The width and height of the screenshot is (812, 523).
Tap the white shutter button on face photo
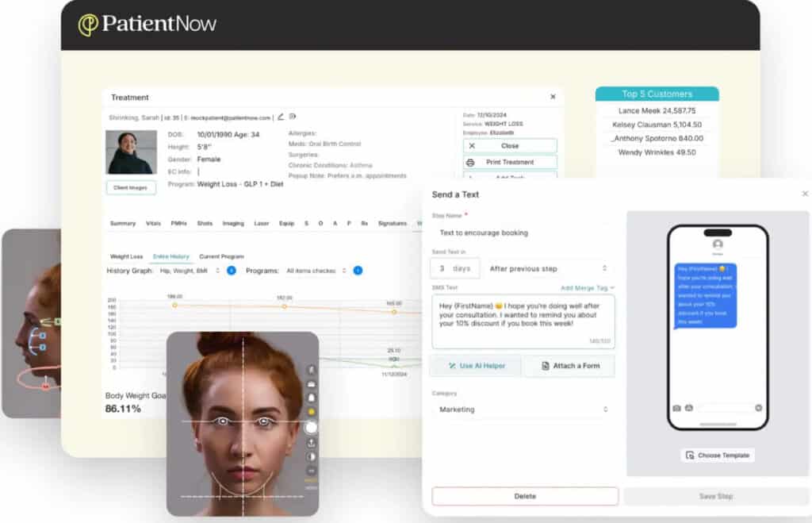pyautogui.click(x=312, y=428)
